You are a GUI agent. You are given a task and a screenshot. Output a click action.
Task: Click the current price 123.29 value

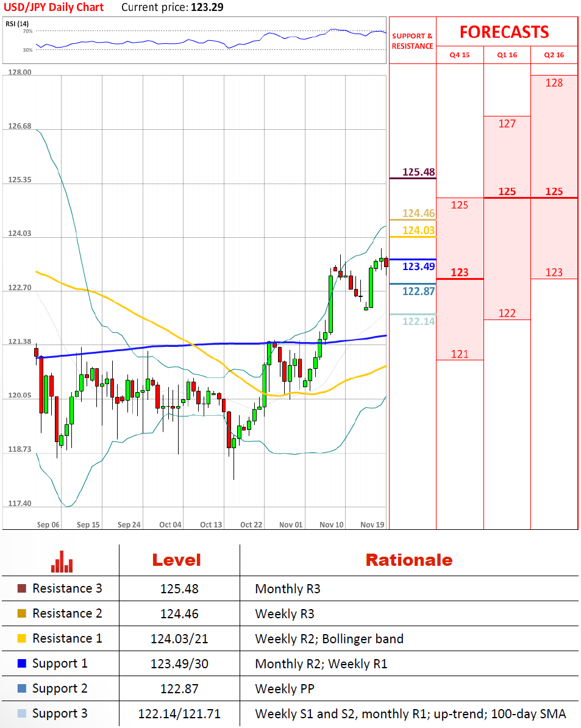pos(207,7)
